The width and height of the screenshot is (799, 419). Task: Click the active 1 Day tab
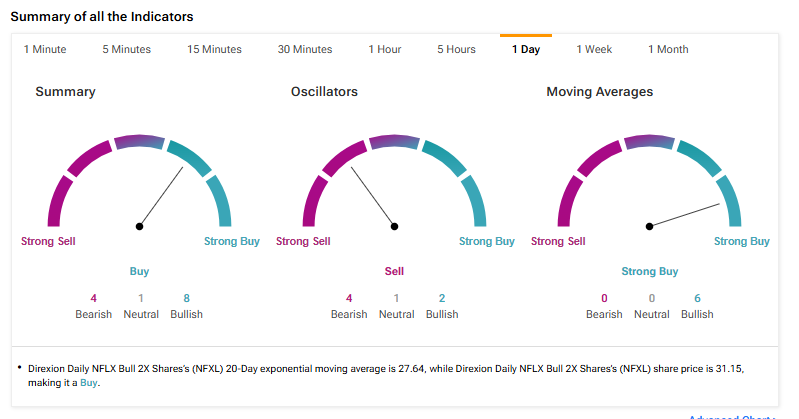(525, 50)
